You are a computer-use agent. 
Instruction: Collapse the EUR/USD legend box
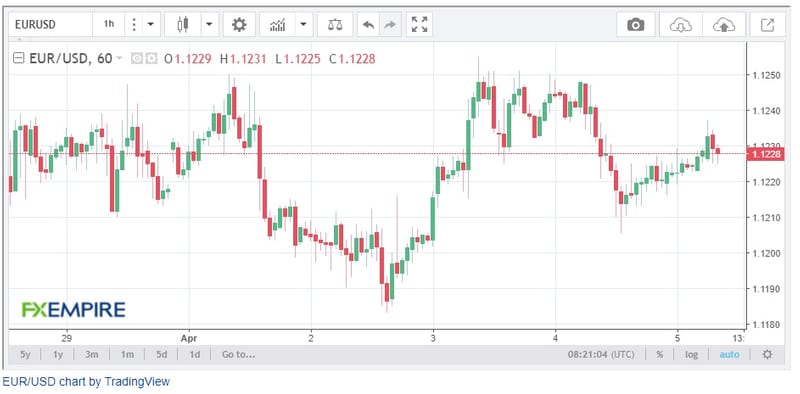18,59
